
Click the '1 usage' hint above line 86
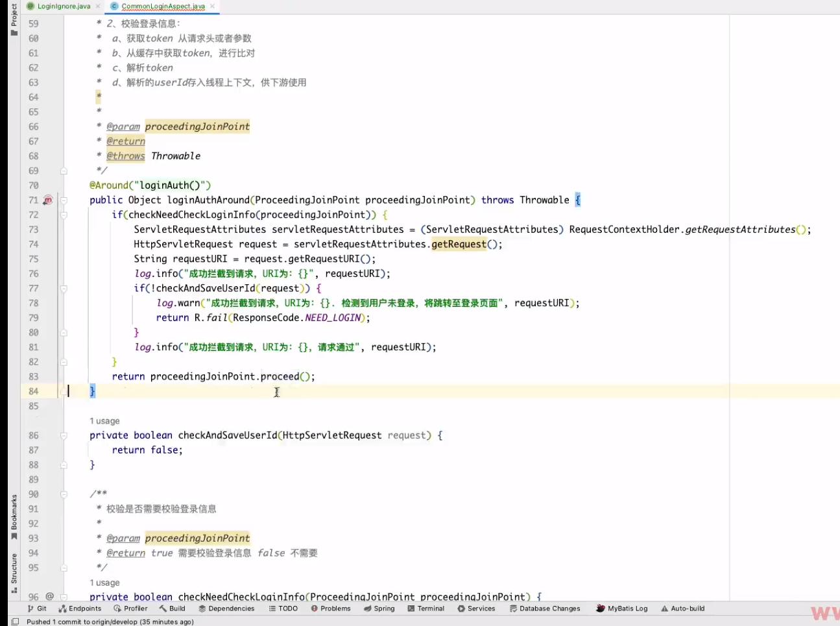point(104,421)
